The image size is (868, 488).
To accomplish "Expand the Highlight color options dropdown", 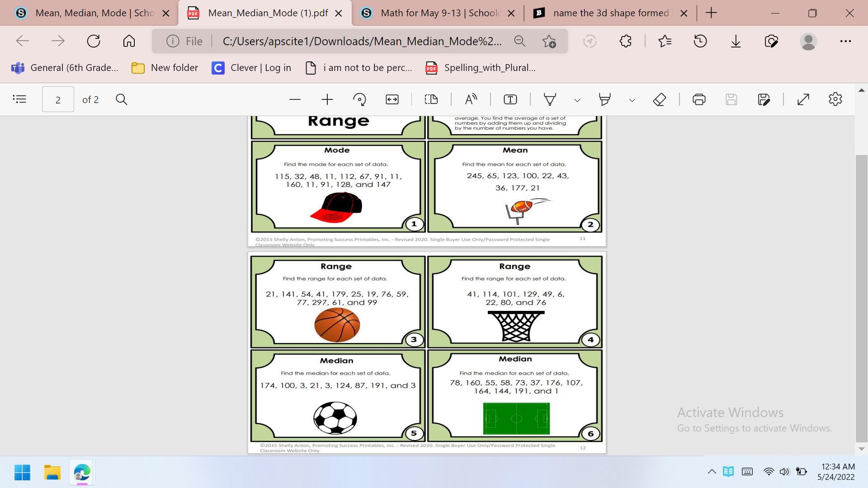I will coord(632,100).
